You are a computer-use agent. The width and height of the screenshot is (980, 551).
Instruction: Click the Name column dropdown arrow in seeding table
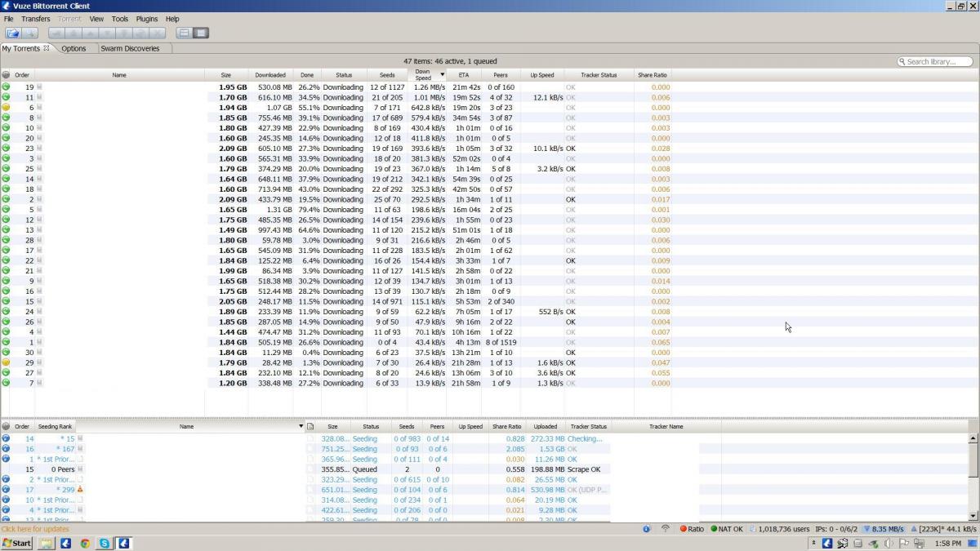tap(301, 426)
